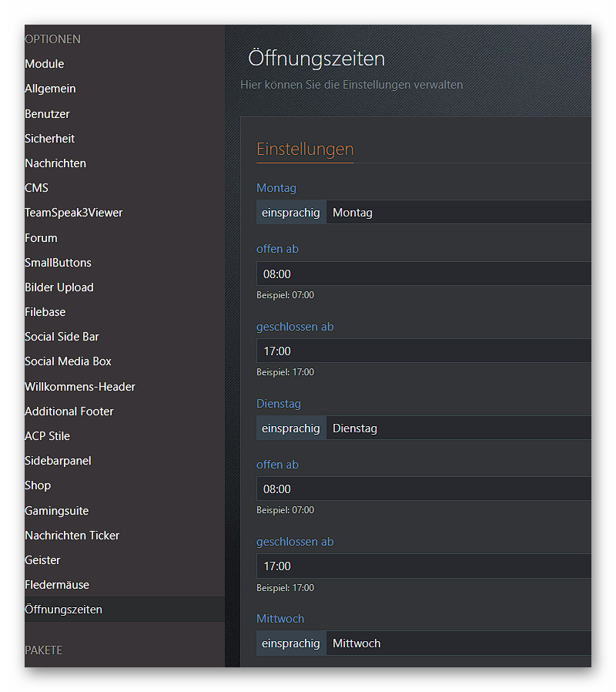This screenshot has height=692, width=616.
Task: Click the Montag name input field
Action: (458, 213)
